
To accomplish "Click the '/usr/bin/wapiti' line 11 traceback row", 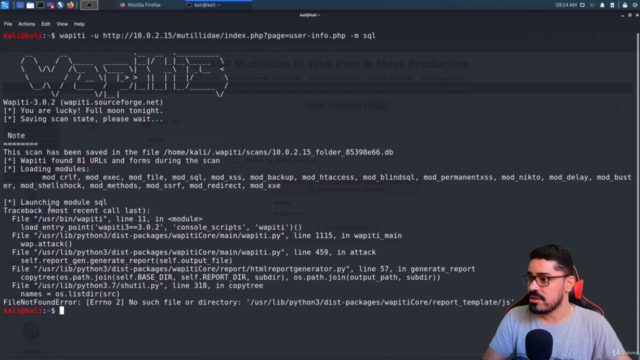I will tap(107, 219).
